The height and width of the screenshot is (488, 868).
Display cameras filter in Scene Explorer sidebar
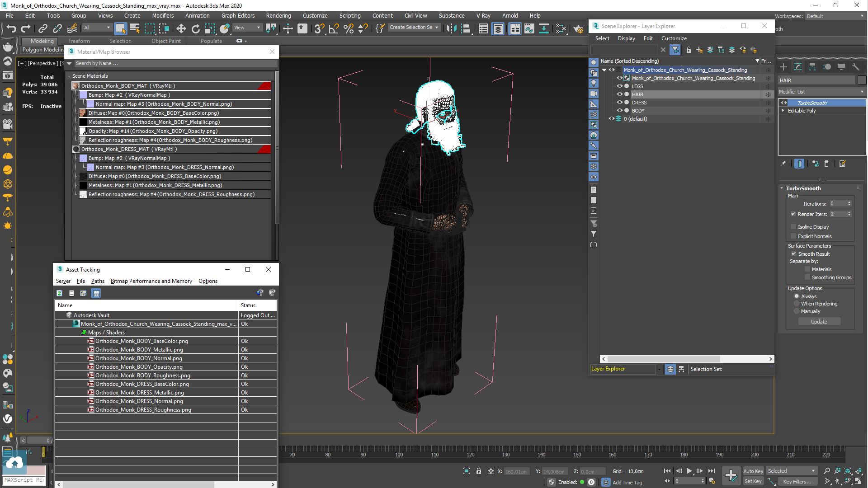[594, 94]
